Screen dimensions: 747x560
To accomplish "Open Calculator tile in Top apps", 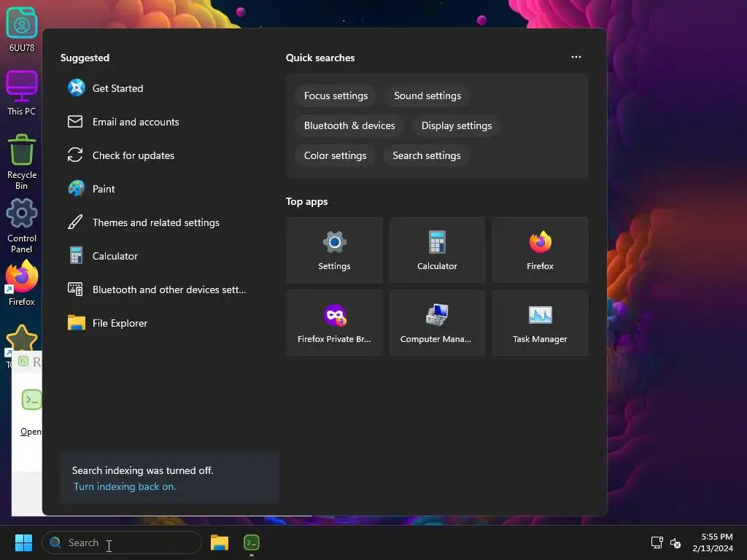I will click(438, 251).
